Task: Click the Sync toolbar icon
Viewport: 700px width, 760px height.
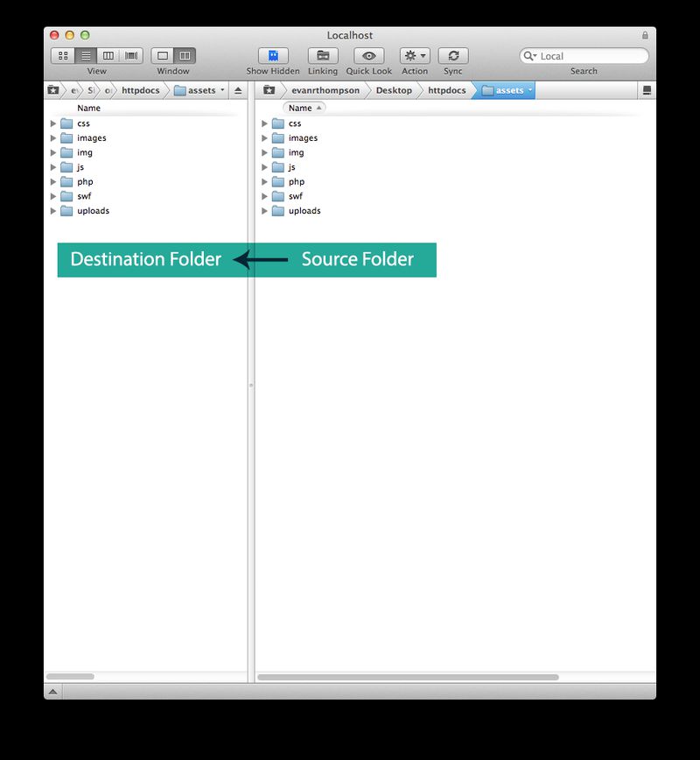Action: point(452,55)
